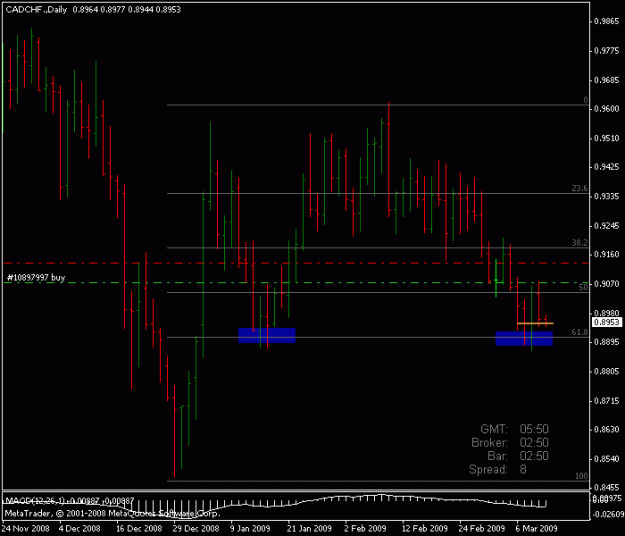Screen dimensions: 625x536
Task: Click the -0.02609 MACD scale value
Action: tap(609, 514)
